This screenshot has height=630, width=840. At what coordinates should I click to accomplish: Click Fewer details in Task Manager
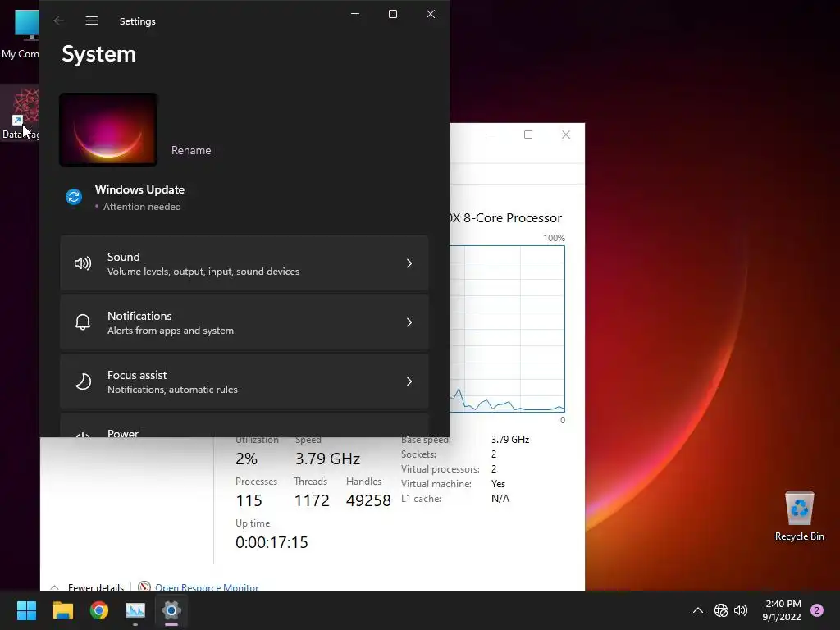click(x=96, y=587)
